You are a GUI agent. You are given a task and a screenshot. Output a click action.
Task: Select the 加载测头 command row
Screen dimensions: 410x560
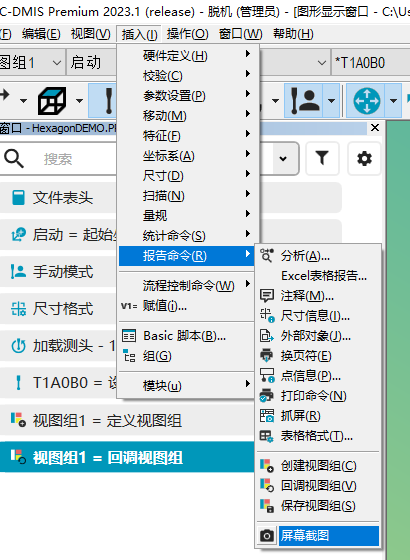pyautogui.click(x=59, y=346)
